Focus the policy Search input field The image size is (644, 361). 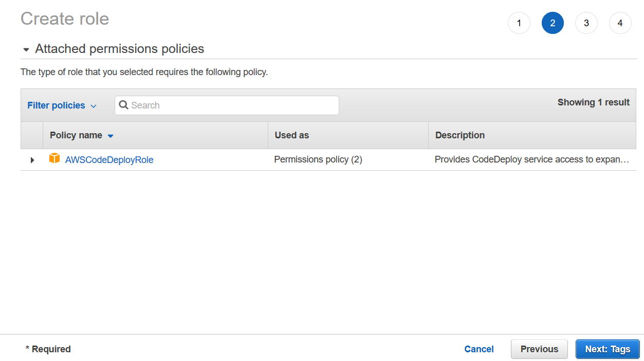(227, 105)
